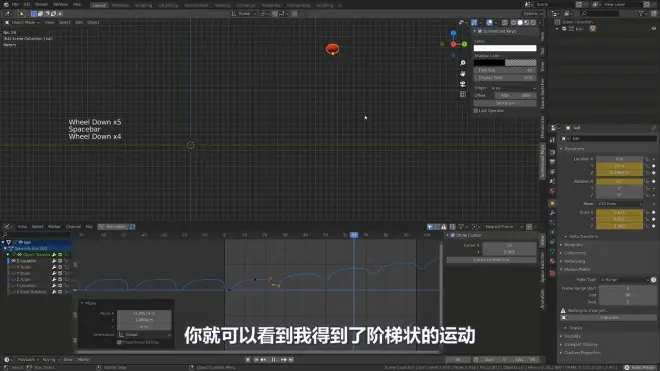660x371 pixels.
Task: Click the white Color swatch
Action: tap(505, 48)
